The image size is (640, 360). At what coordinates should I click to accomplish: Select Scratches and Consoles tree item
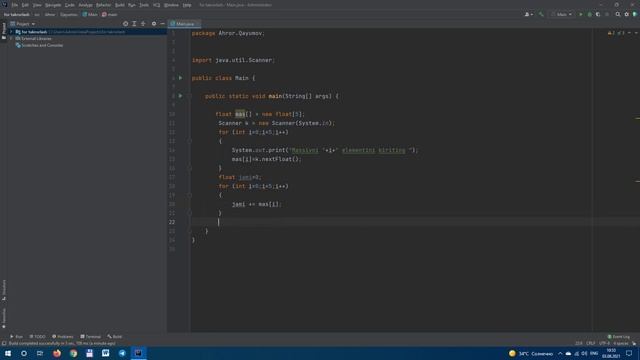click(39, 45)
